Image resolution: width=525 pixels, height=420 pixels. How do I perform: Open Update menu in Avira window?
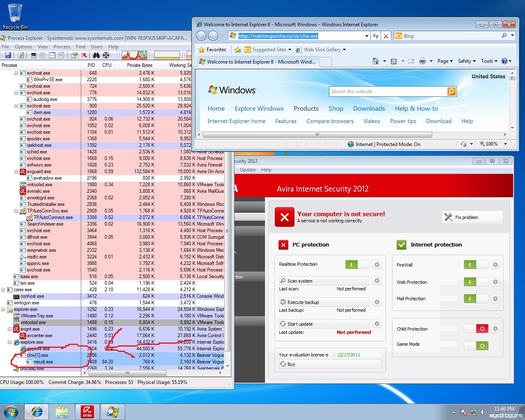(248, 170)
